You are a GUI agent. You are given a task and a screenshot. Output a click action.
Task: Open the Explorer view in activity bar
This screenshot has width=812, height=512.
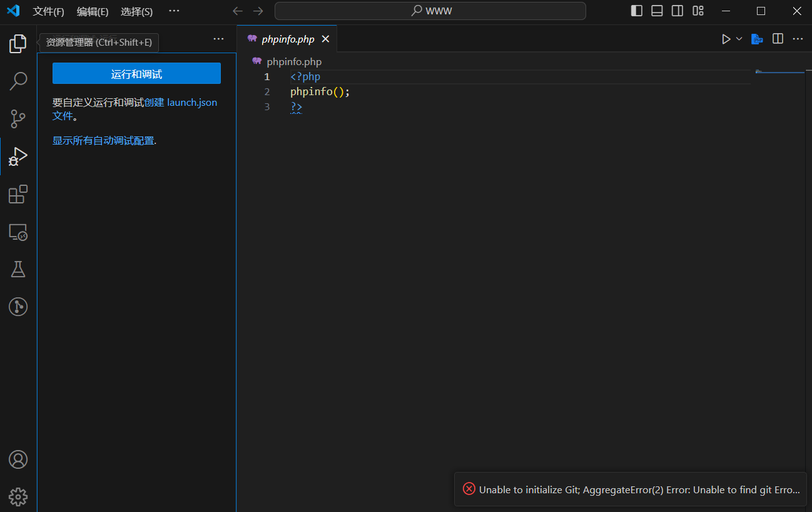[18, 43]
